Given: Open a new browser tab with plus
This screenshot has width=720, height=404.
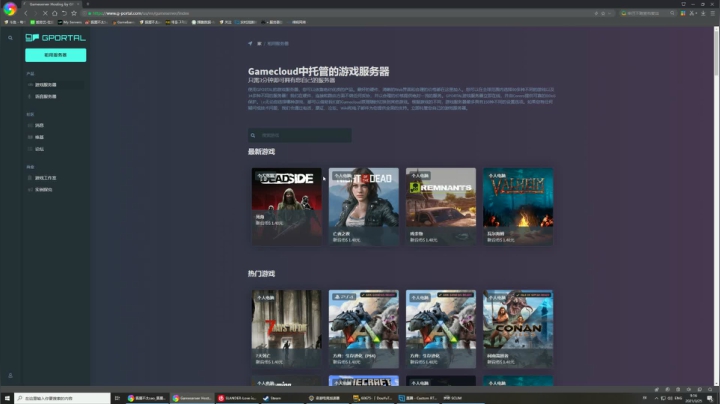Looking at the screenshot, I should click(88, 4).
